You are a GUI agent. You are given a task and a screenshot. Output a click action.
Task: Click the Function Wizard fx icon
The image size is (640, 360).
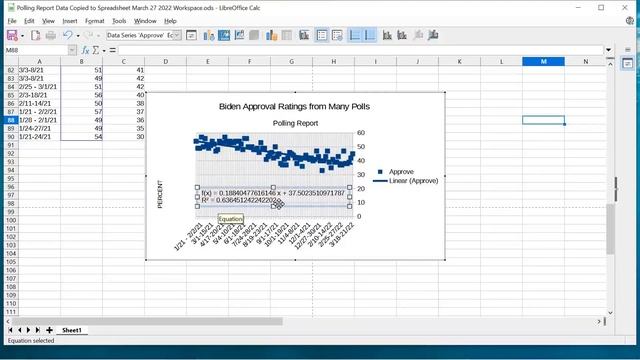click(85, 50)
